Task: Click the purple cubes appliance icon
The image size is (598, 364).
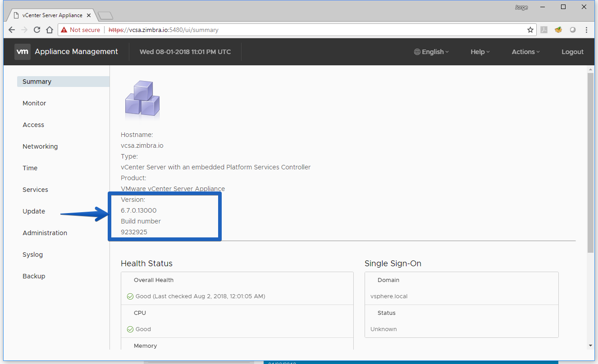Action: click(142, 99)
